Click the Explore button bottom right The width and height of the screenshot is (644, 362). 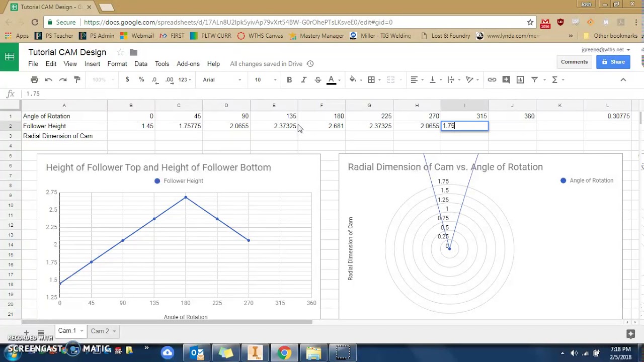click(630, 334)
